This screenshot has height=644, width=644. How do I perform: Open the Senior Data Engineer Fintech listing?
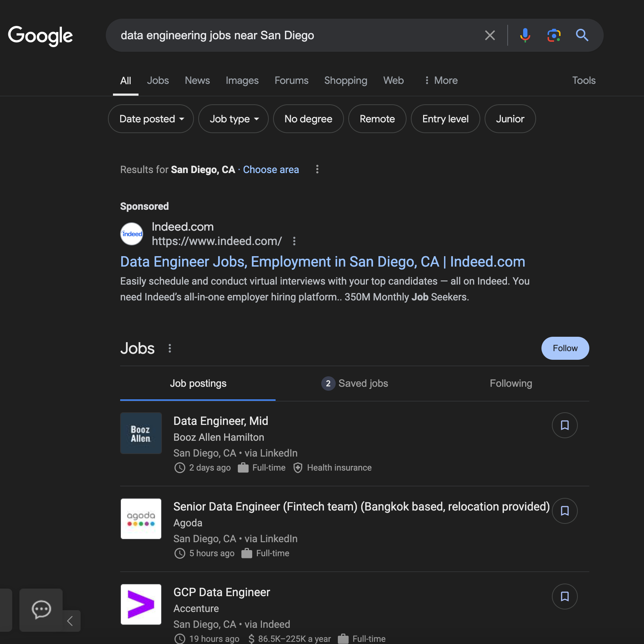coord(362,507)
